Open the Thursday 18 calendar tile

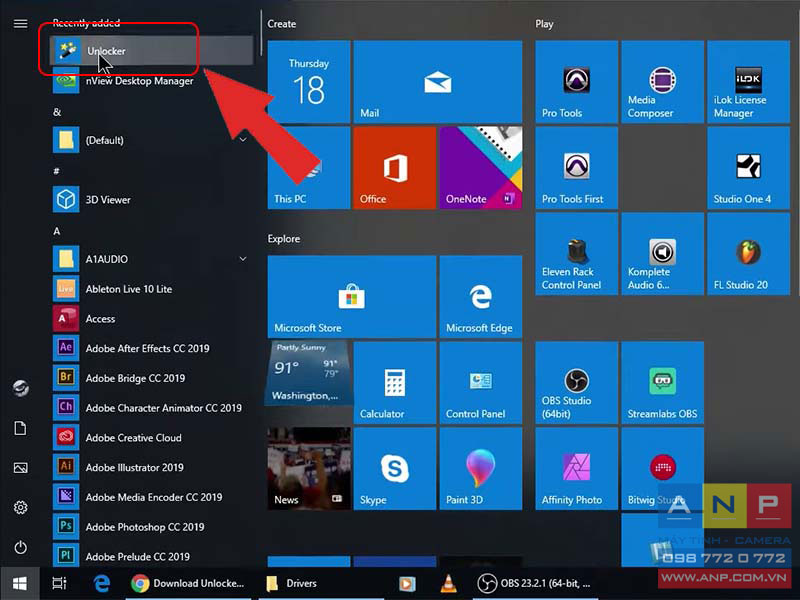309,82
